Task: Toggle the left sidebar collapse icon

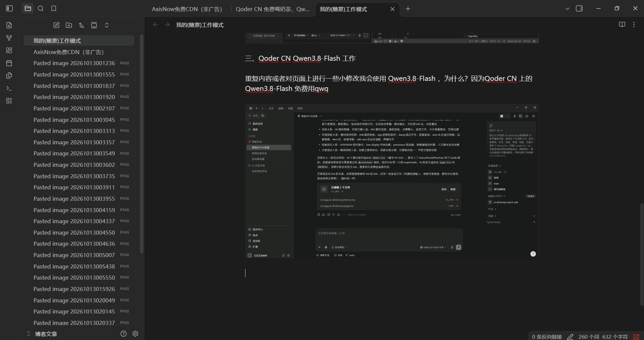Action: [x=9, y=8]
